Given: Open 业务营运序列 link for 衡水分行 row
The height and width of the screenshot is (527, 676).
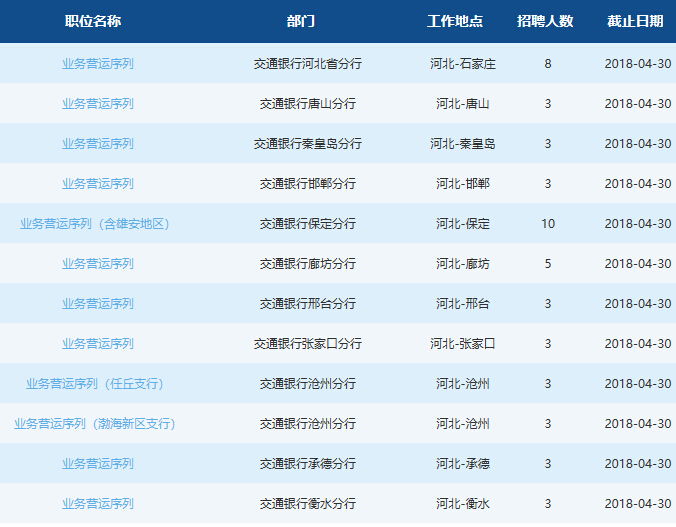Looking at the screenshot, I should click(x=98, y=504).
